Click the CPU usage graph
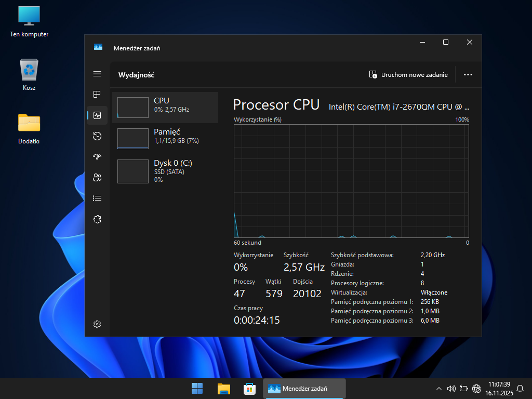This screenshot has height=399, width=532. pos(351,181)
